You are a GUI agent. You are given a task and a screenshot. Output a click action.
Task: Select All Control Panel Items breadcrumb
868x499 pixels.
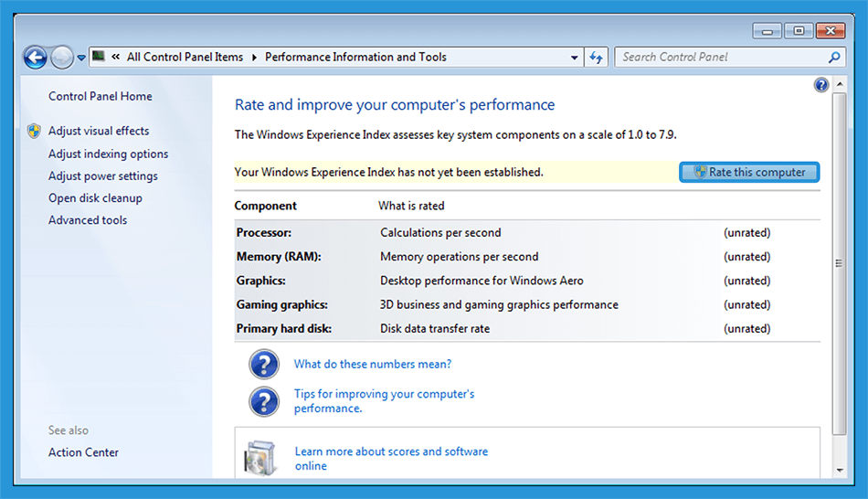[185, 57]
